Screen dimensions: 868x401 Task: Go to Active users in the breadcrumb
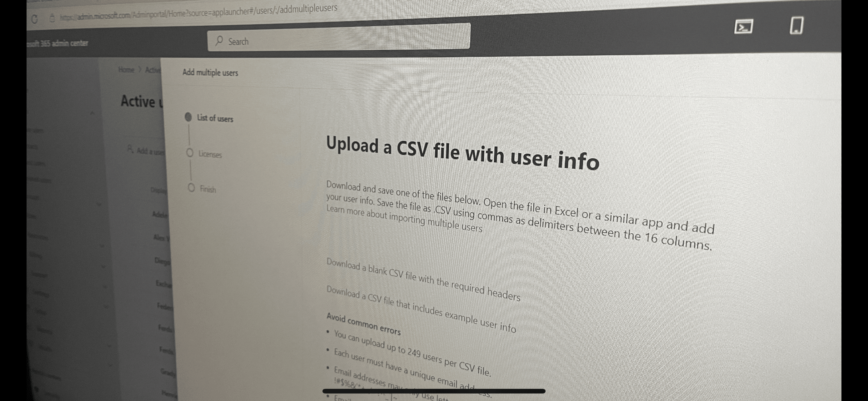(x=153, y=70)
